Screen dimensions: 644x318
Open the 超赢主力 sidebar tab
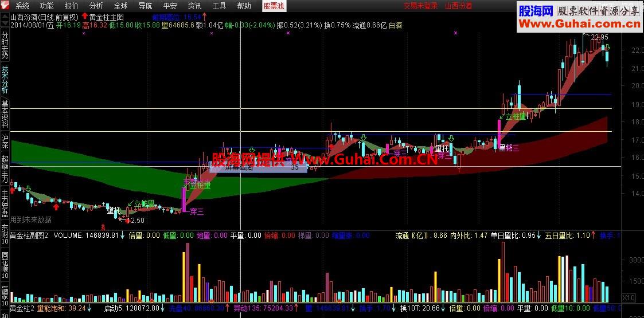[5, 170]
